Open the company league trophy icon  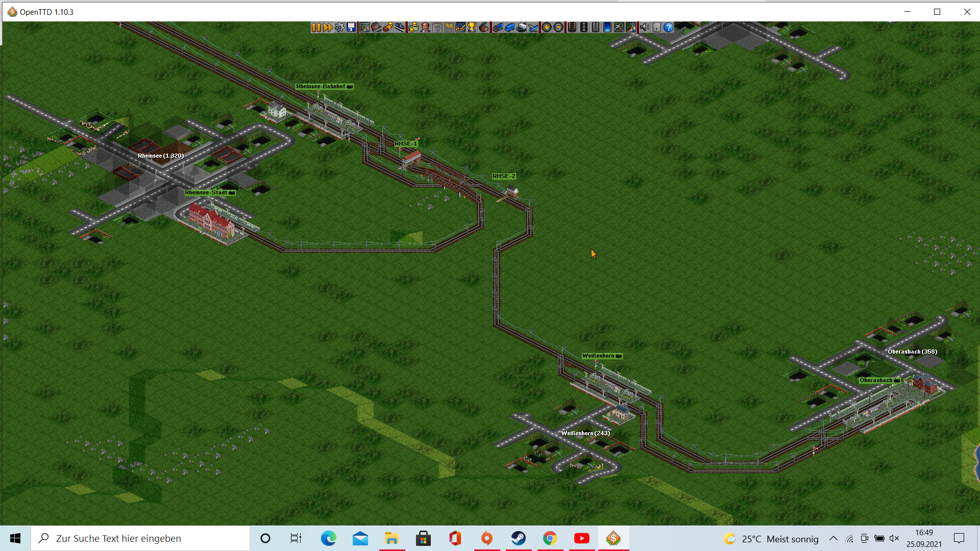tap(472, 28)
